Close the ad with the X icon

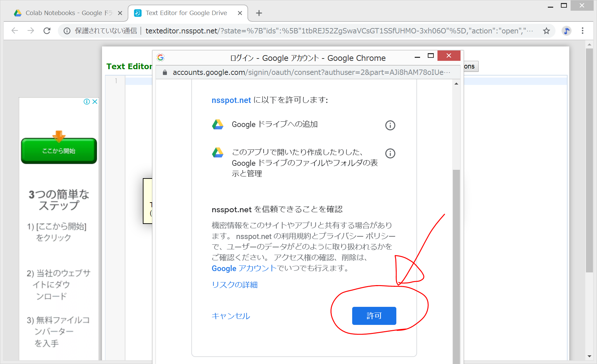coord(95,102)
